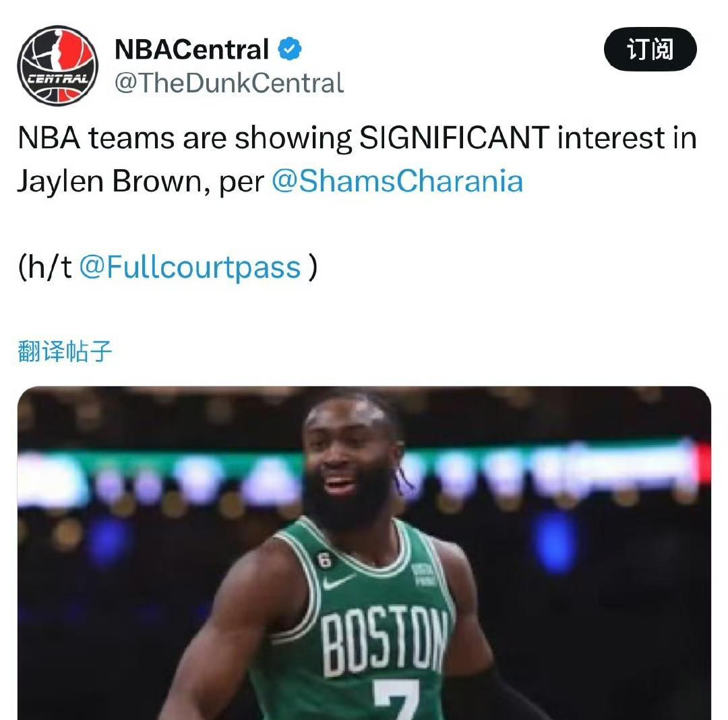Viewport: 728px width, 720px height.
Task: Click the sponsor patch on the jersey strap
Action: pos(423,574)
